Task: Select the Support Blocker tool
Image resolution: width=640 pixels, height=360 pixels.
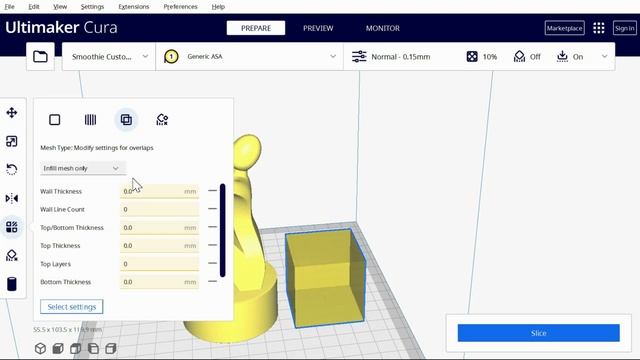Action: [x=12, y=256]
